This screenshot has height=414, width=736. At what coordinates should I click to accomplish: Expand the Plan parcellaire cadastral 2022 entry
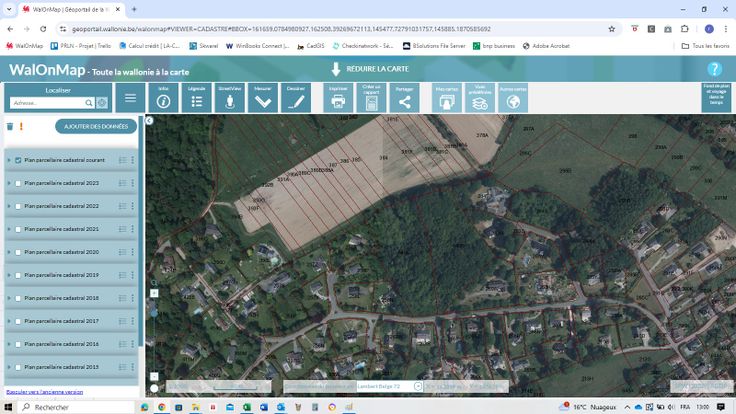click(9, 206)
